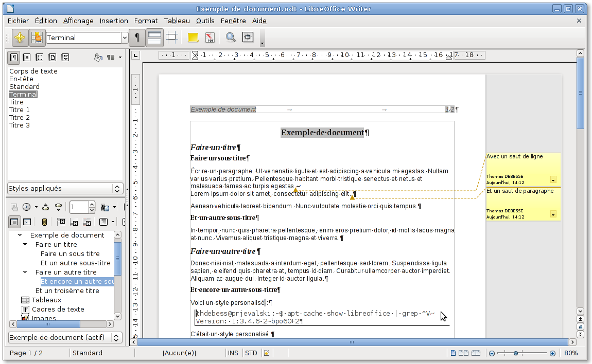Open the Tableau menu
The width and height of the screenshot is (592, 364).
click(177, 21)
